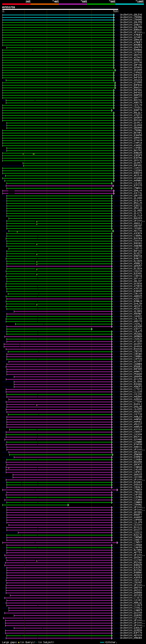The width and height of the screenshot is (146, 644).
Task: Click the AV553759 query name
Action: tap(8, 7)
